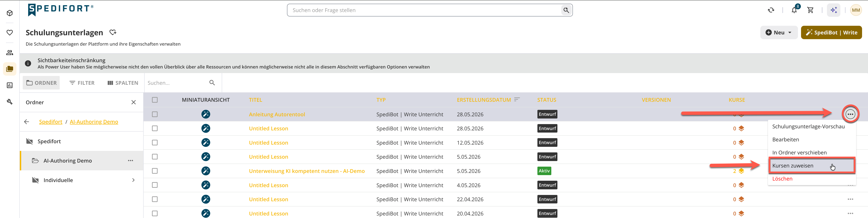Open the notifications bell icon
The width and height of the screenshot is (868, 218).
(794, 10)
